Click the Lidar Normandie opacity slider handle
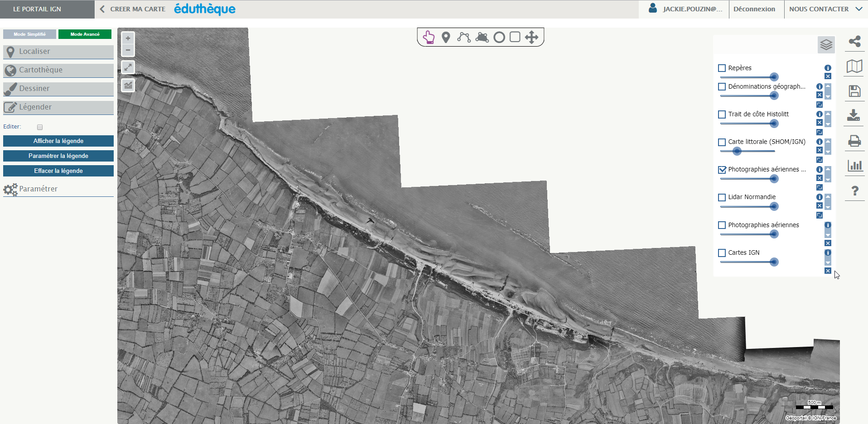 774,207
